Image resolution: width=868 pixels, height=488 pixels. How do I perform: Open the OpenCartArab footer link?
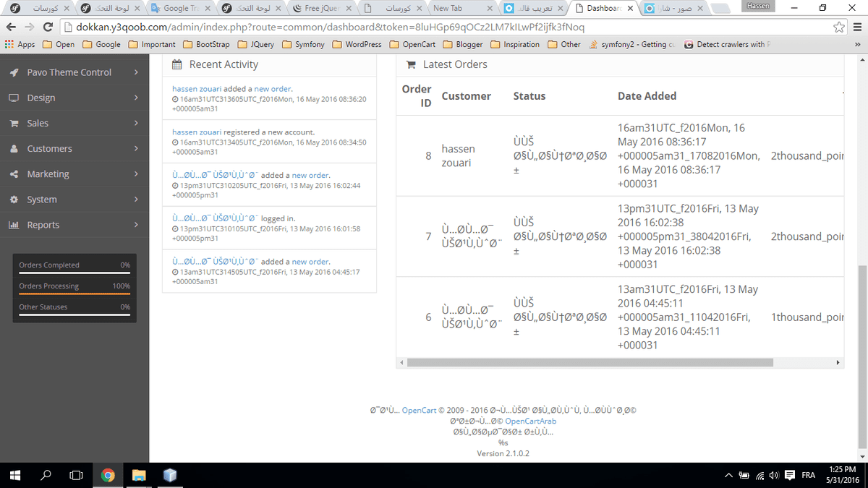tap(530, 421)
